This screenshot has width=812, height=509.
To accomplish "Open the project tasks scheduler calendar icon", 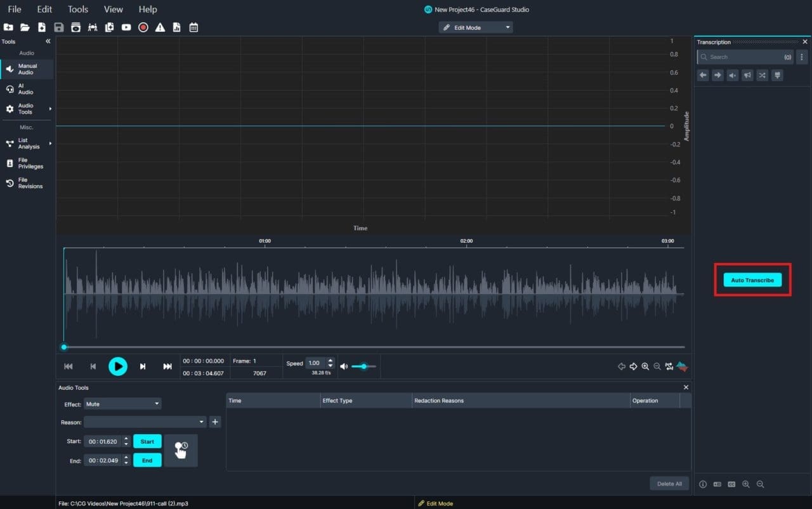I will [x=193, y=27].
